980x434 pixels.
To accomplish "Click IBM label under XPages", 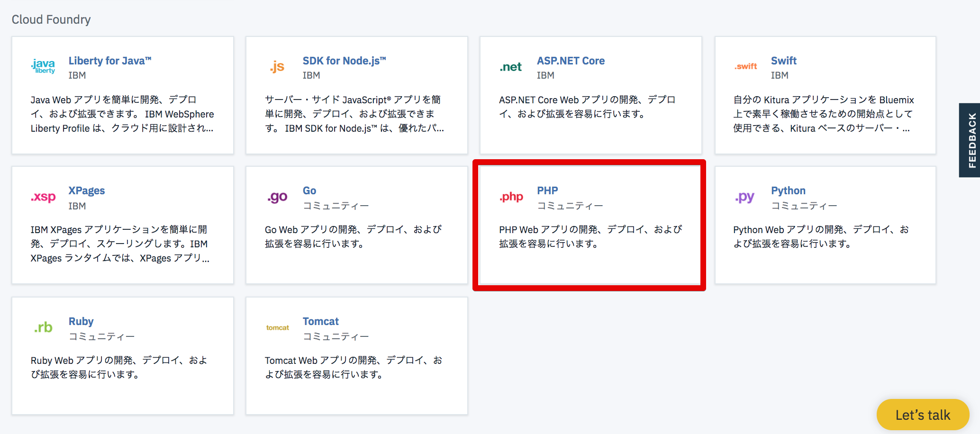I will click(x=77, y=206).
